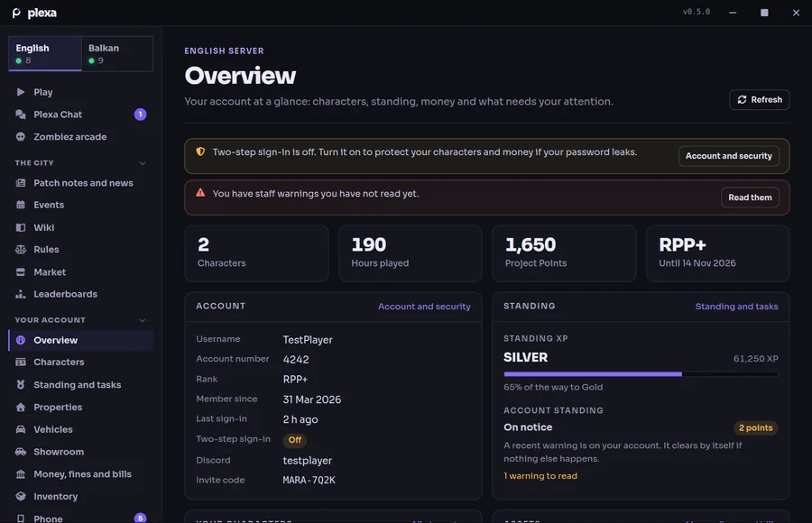
Task: Click the Vehicles car icon
Action: point(21,429)
